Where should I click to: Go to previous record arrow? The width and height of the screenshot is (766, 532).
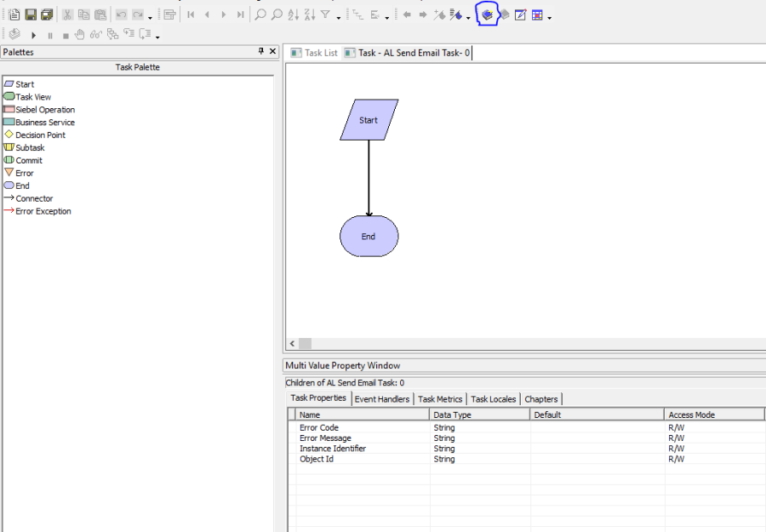(207, 15)
